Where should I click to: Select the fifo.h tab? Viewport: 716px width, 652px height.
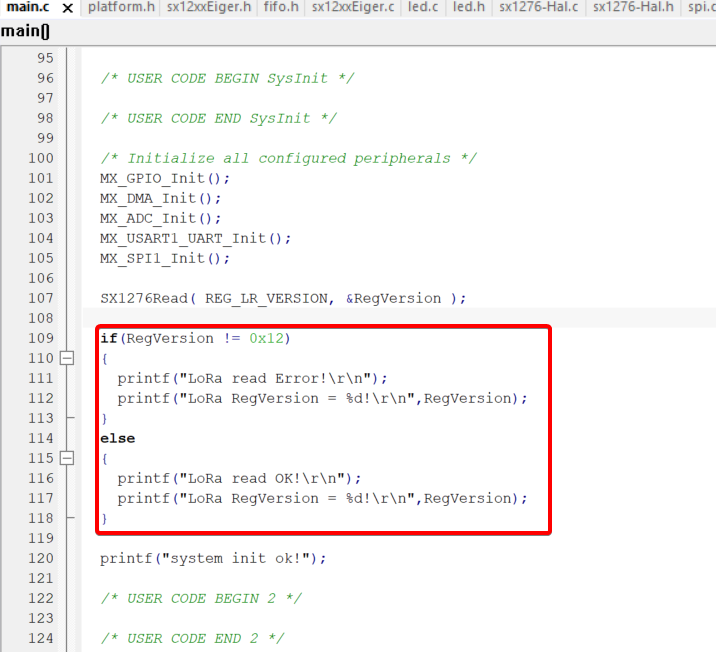click(x=281, y=8)
